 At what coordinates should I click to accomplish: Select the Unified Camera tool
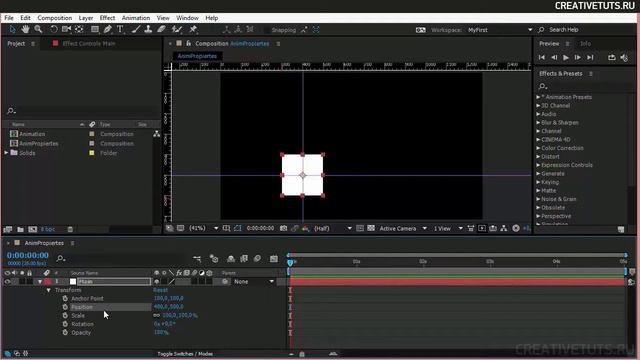click(66, 29)
